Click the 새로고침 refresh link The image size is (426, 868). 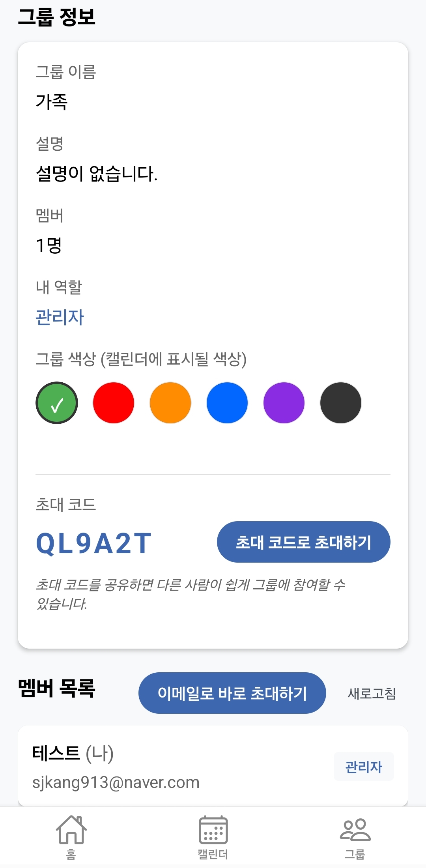coord(372,693)
